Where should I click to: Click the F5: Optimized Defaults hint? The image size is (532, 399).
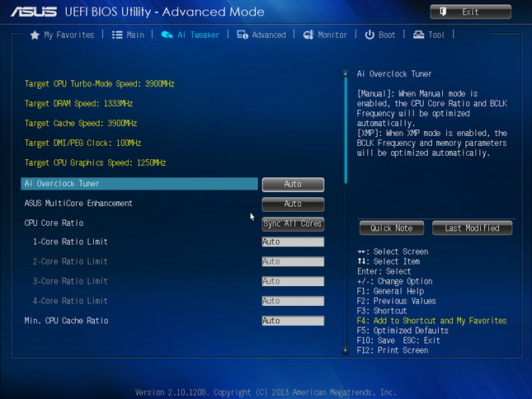tap(403, 331)
